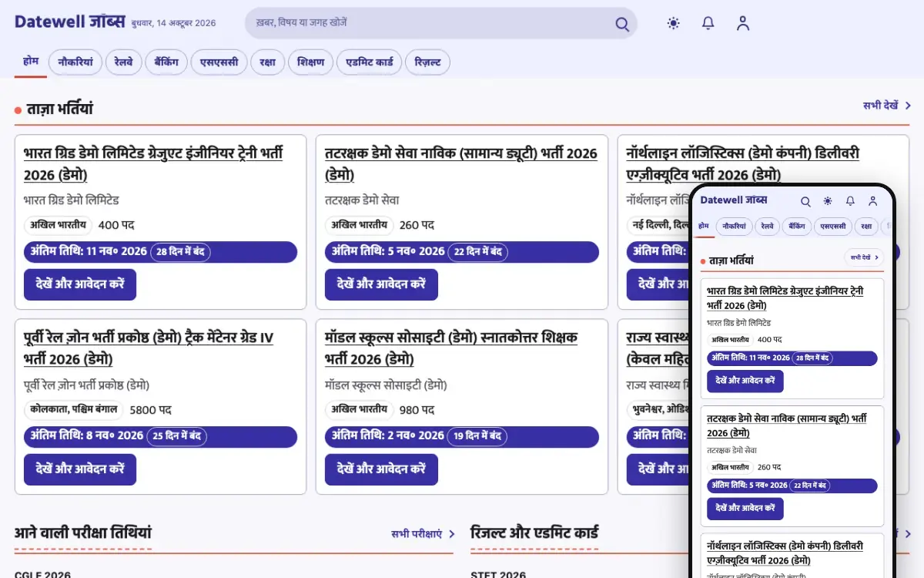Click the आने वाली परीक्षा तिथियां heading

click(x=83, y=533)
